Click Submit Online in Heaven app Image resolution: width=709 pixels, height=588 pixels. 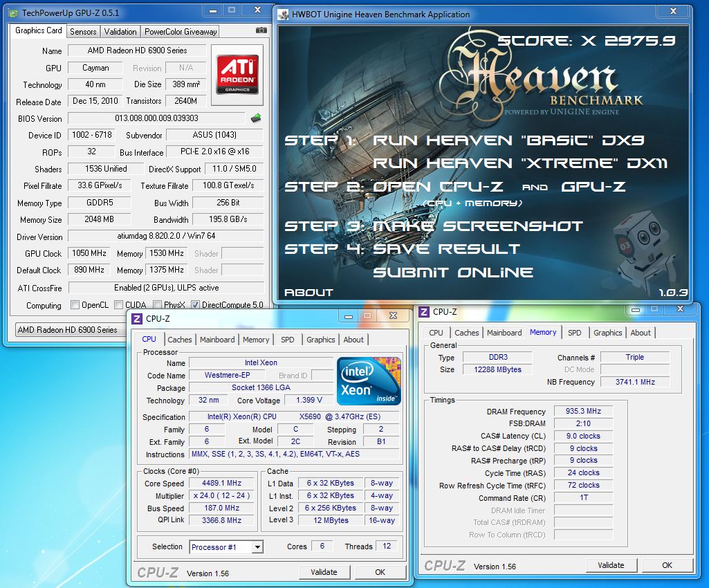453,273
